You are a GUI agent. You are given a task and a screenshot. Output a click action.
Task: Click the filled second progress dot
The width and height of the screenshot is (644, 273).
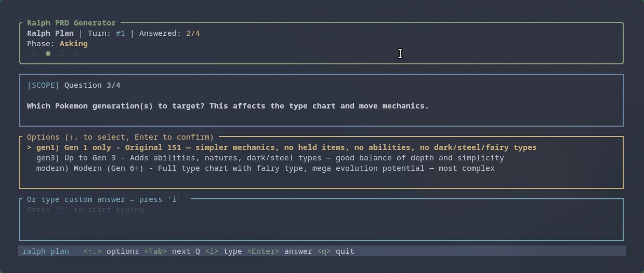(x=48, y=53)
